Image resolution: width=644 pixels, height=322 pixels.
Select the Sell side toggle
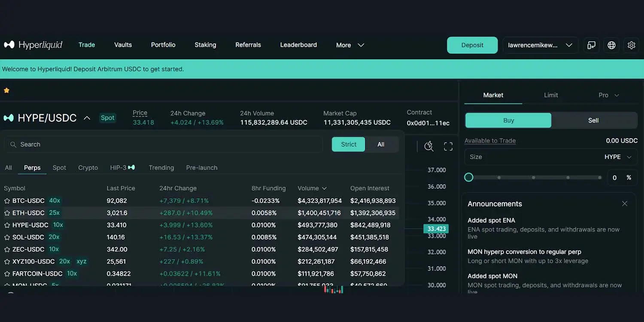point(593,121)
